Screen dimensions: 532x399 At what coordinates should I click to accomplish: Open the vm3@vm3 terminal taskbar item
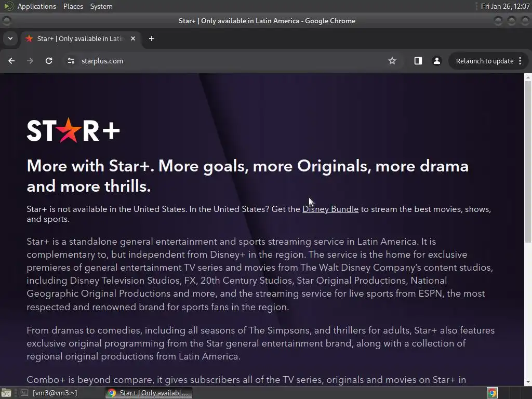(49, 393)
